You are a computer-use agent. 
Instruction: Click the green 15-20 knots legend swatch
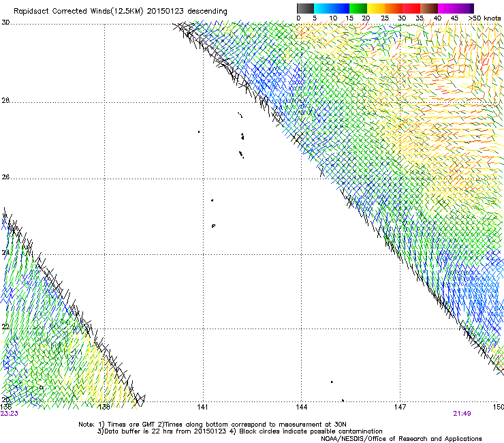pyautogui.click(x=358, y=8)
